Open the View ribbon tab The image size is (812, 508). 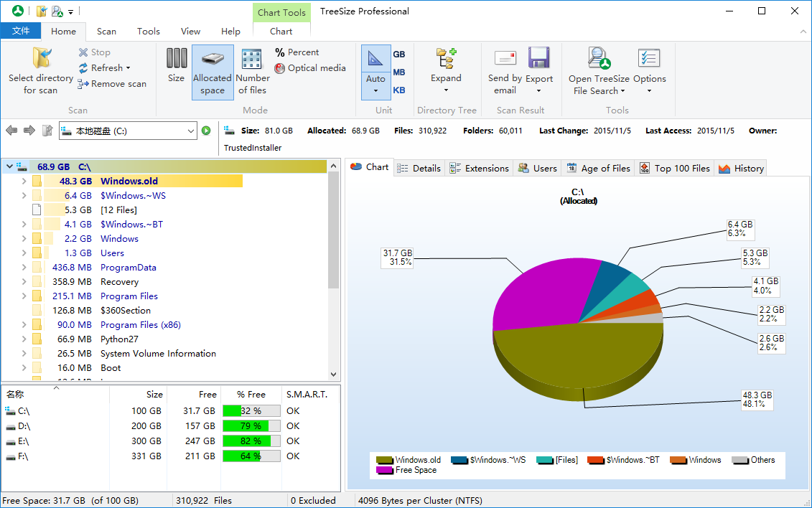[190, 32]
